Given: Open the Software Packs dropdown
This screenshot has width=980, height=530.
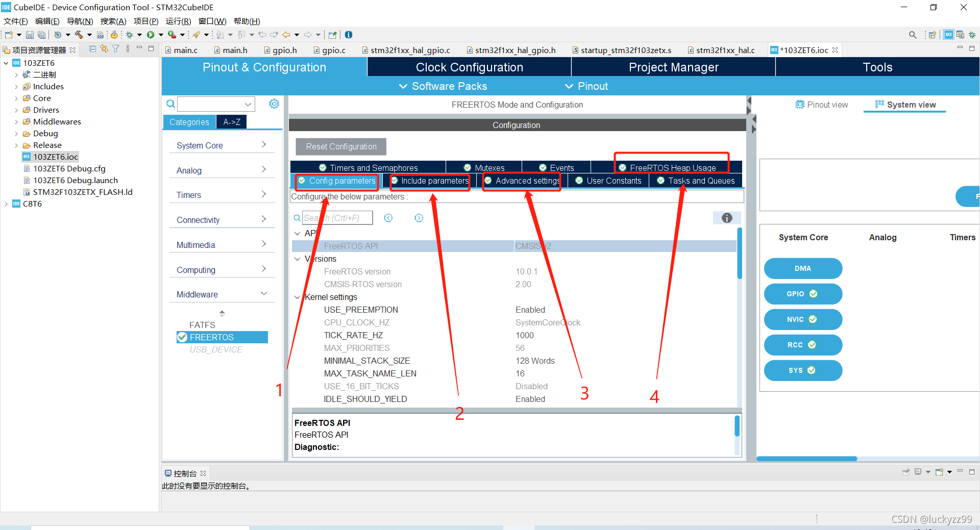Looking at the screenshot, I should [x=443, y=86].
